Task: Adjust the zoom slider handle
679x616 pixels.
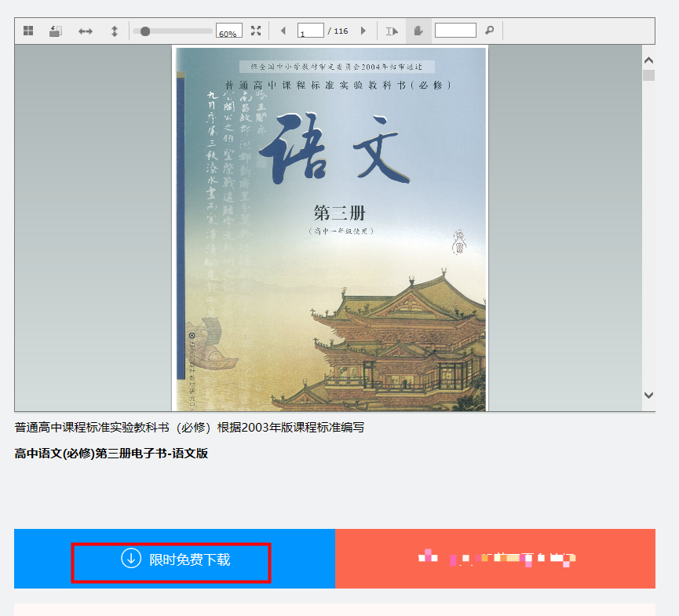Action: coord(145,31)
